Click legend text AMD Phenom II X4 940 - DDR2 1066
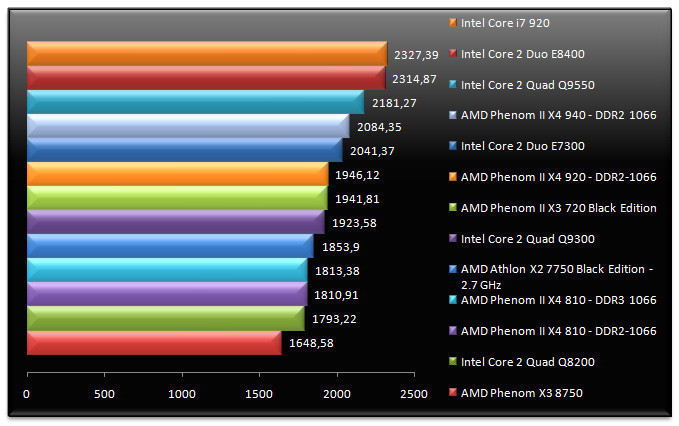679x426 pixels. (x=559, y=115)
